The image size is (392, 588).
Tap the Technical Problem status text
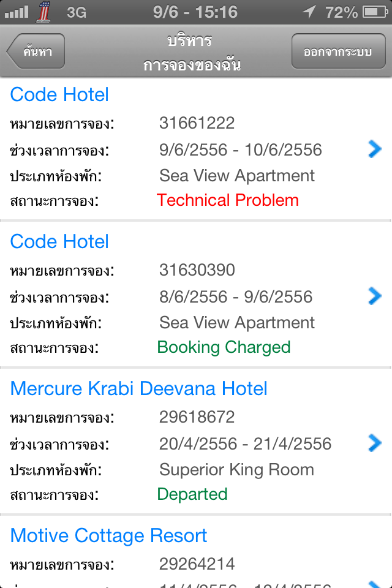(227, 200)
